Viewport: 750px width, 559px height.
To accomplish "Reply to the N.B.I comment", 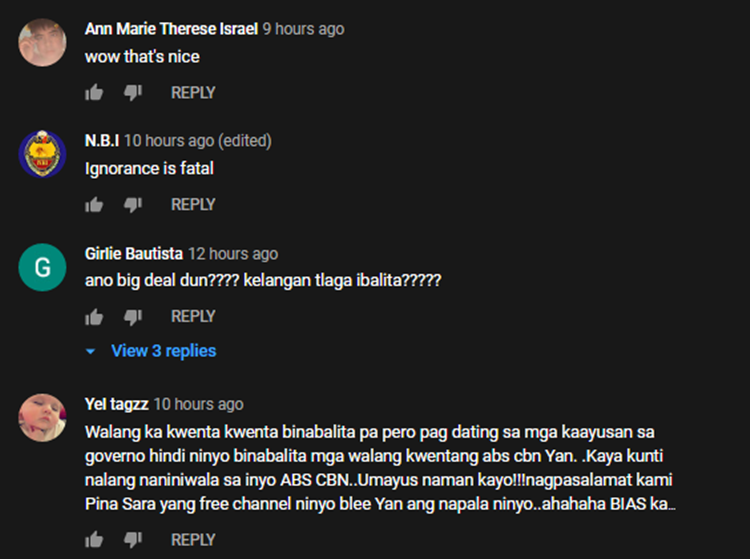I will click(193, 205).
